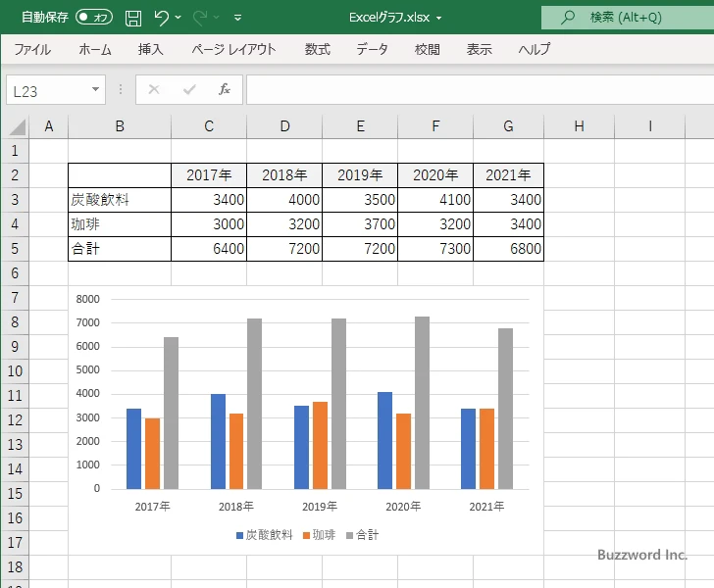This screenshot has width=714, height=588.
Task: Click the cell with value 4100
Action: [x=435, y=200]
